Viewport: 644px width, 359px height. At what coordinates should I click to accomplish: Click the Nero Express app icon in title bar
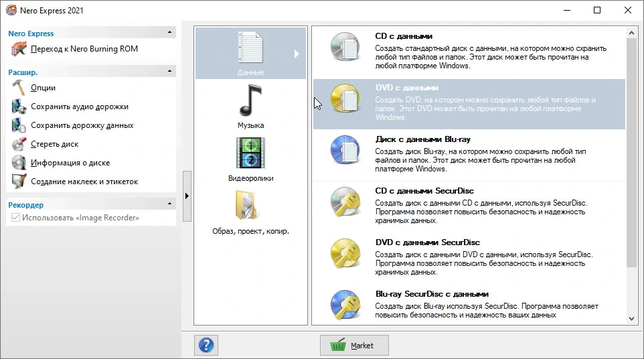coord(11,10)
